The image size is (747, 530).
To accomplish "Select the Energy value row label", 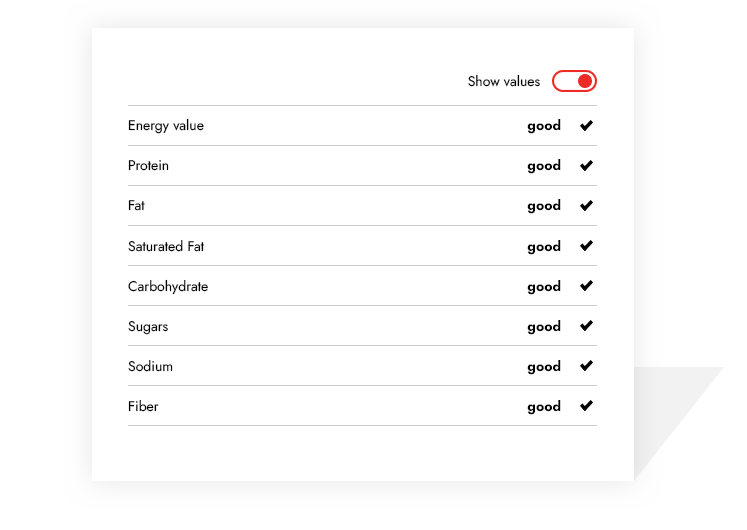I will 165,126.
